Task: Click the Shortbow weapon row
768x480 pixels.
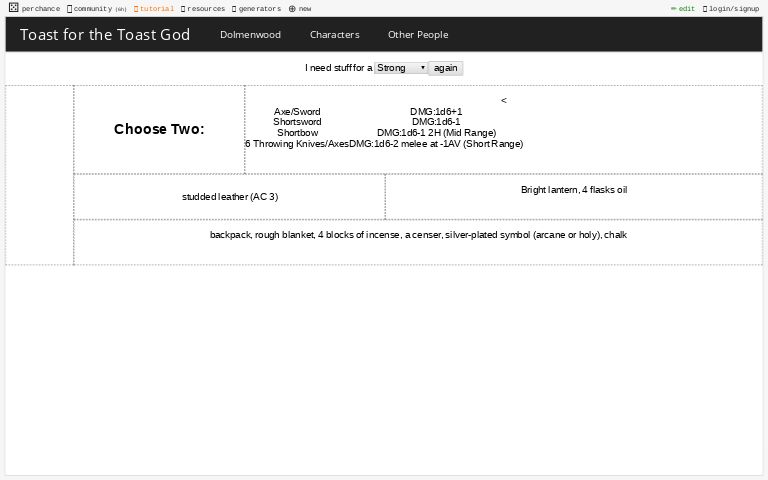Action: click(297, 133)
